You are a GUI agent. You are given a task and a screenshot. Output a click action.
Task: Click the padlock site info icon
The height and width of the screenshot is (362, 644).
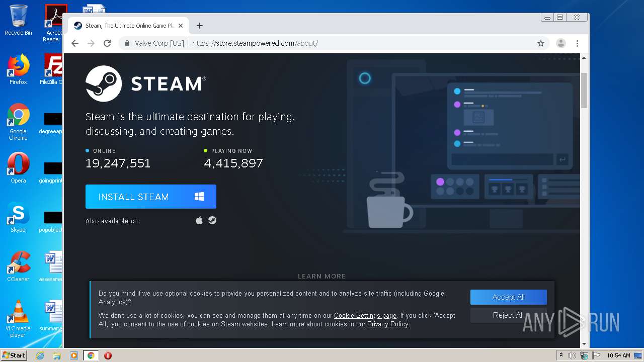127,43
